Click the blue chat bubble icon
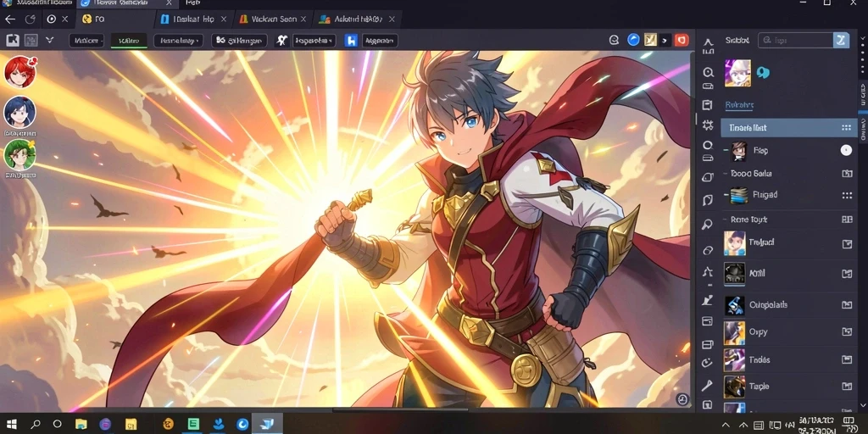Image resolution: width=868 pixels, height=434 pixels. (763, 73)
